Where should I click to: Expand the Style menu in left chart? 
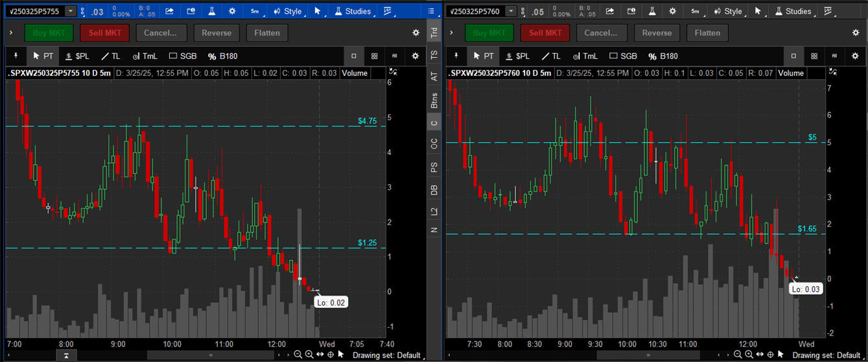288,12
